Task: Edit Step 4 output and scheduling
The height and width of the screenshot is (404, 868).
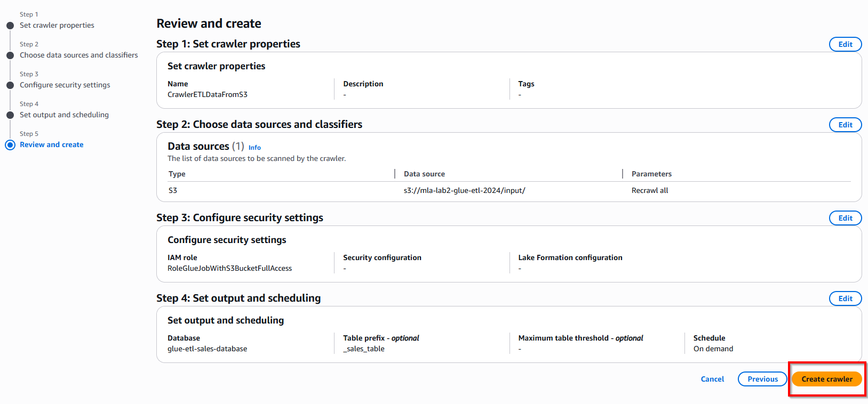Action: 845,298
